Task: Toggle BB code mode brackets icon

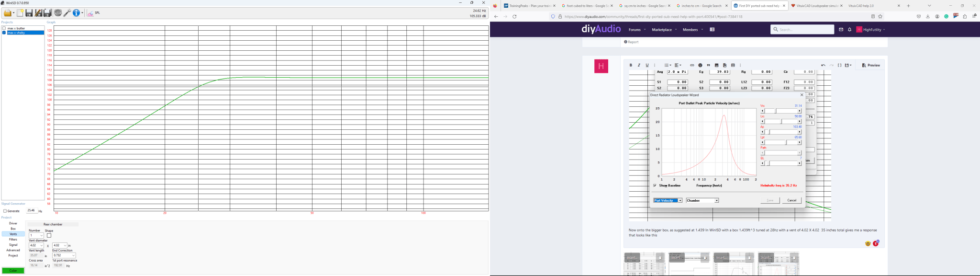Action: [839, 65]
